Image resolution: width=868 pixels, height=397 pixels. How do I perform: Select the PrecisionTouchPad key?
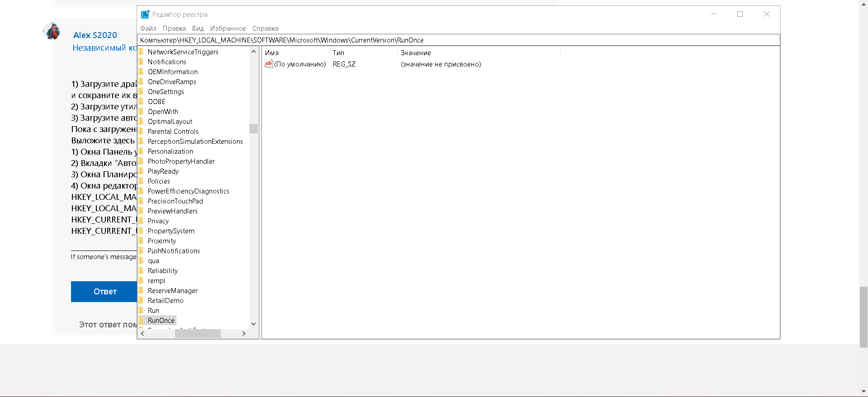coord(175,201)
